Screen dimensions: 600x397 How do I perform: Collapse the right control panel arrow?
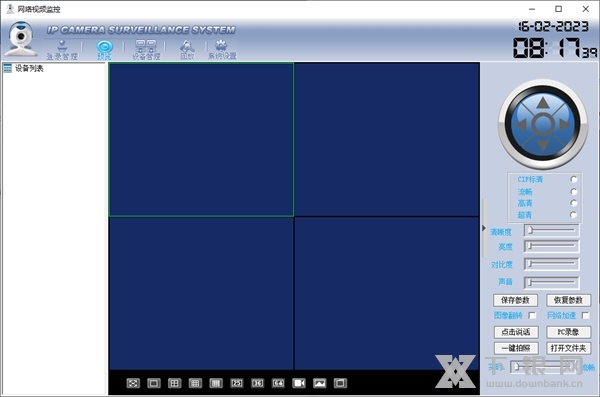pos(484,228)
